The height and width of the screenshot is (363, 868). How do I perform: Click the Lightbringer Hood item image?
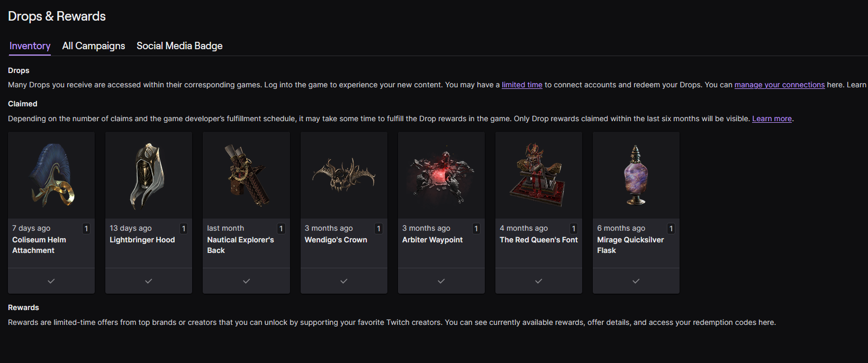tap(149, 175)
